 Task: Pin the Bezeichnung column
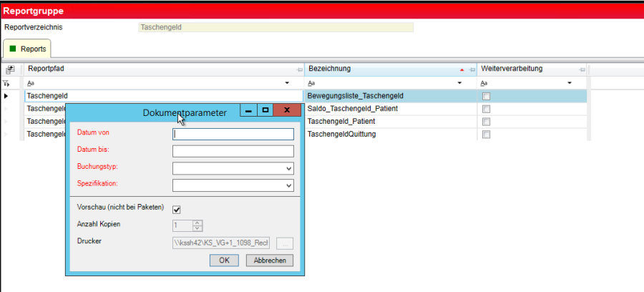(472, 70)
